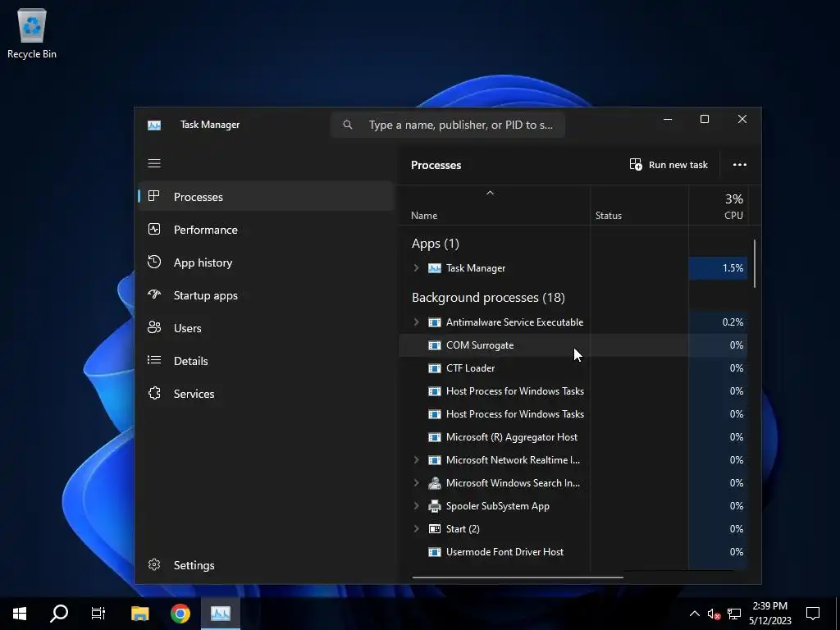The height and width of the screenshot is (630, 840).
Task: Open the Recycle Bin desktop icon
Action: (32, 33)
